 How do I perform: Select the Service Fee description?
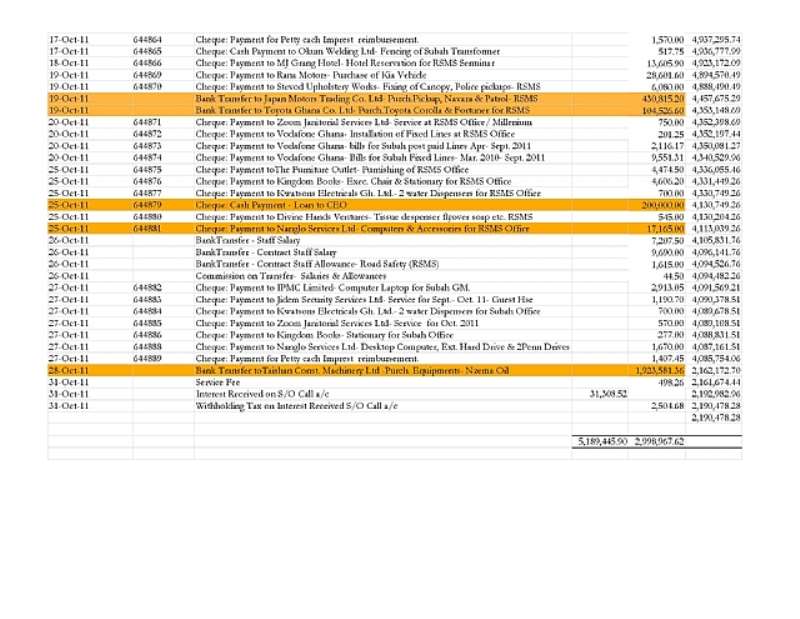[217, 382]
